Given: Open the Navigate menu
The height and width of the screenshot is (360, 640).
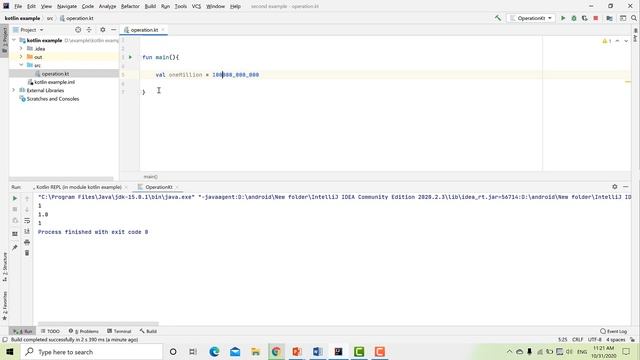Looking at the screenshot, I should pos(67,6).
